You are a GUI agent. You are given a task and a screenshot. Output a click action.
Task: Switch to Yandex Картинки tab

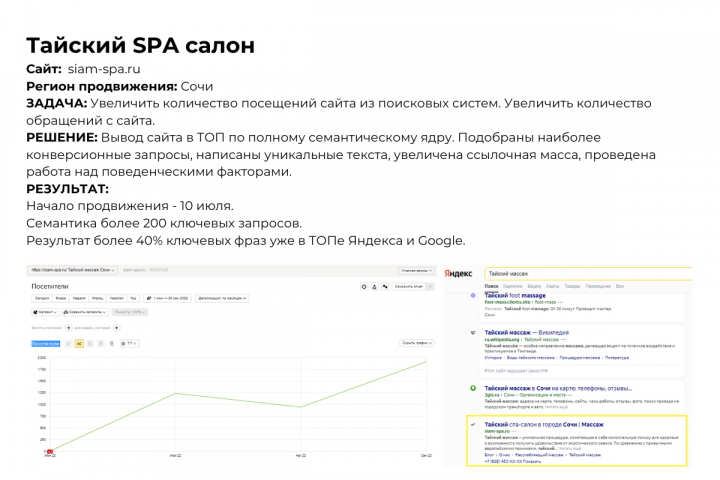coord(513,286)
